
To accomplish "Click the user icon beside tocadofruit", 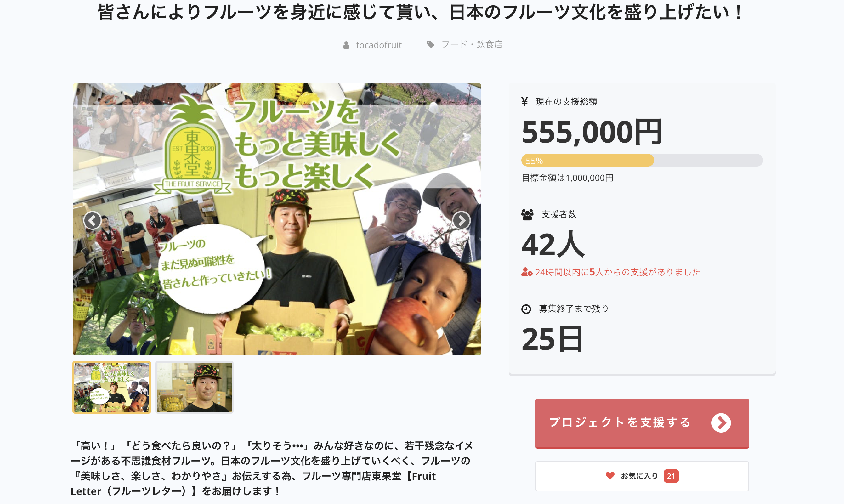I will 346,45.
